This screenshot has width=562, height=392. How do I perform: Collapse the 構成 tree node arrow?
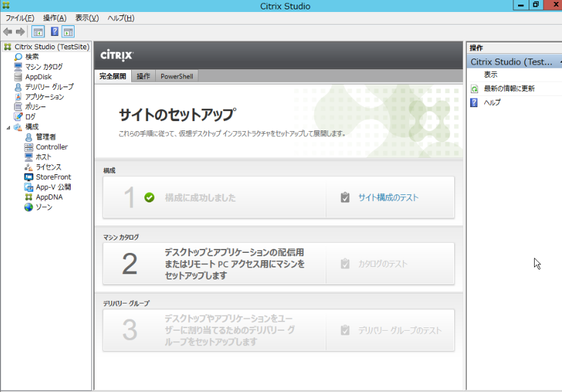coord(8,128)
